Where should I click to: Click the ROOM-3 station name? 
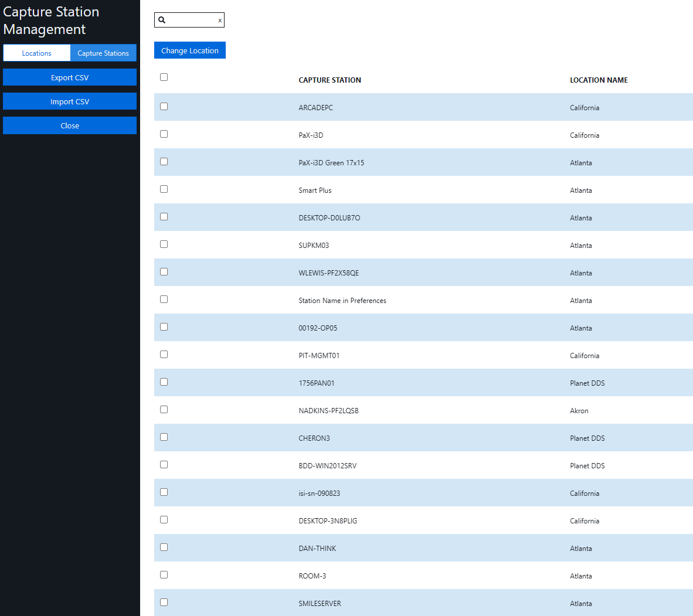[312, 576]
